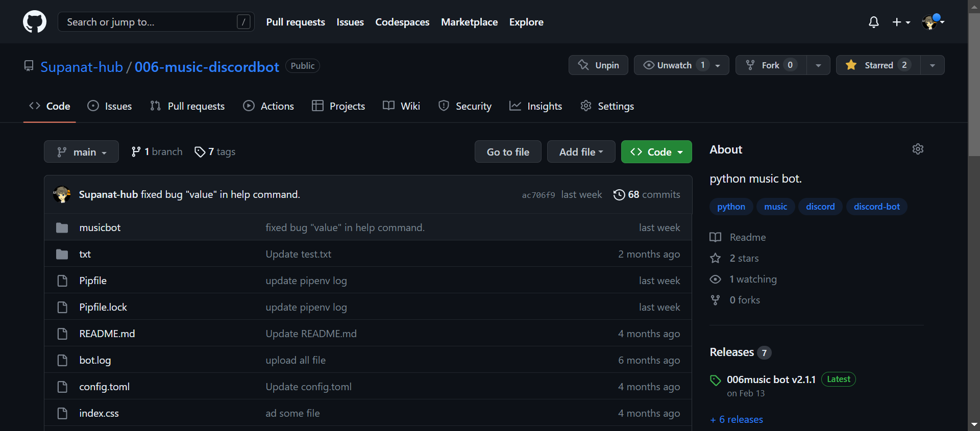Open Codespaces in the top navigation
This screenshot has width=980, height=431.
click(x=402, y=22)
